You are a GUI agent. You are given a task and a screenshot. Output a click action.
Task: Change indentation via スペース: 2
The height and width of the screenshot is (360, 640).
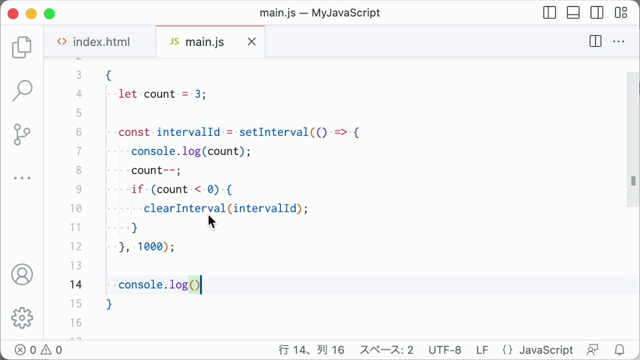pyautogui.click(x=386, y=350)
